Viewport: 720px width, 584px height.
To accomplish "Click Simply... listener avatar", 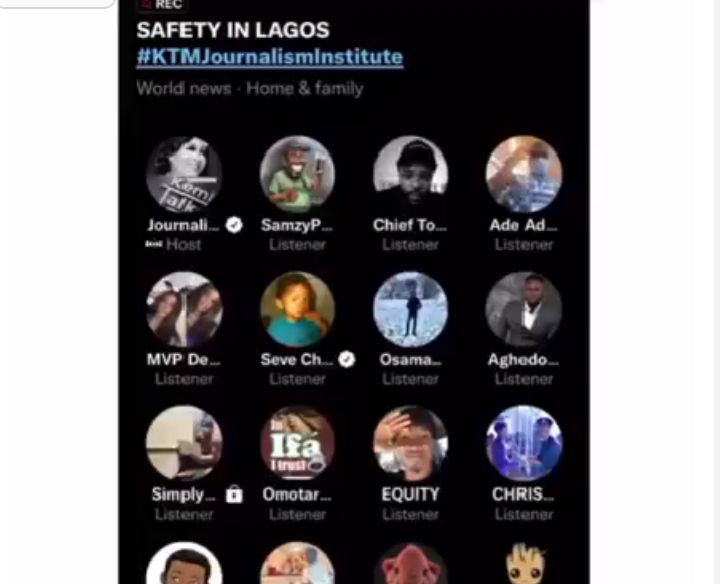I will click(184, 444).
